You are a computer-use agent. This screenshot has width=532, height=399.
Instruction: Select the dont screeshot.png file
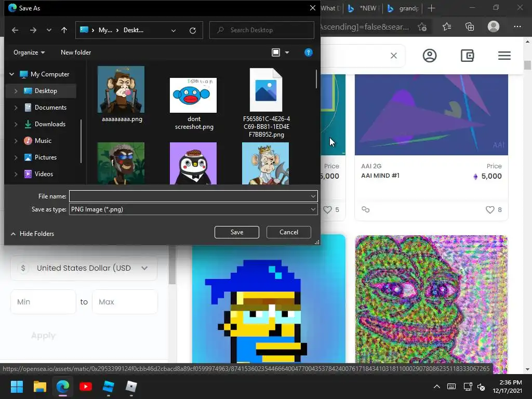(x=193, y=96)
